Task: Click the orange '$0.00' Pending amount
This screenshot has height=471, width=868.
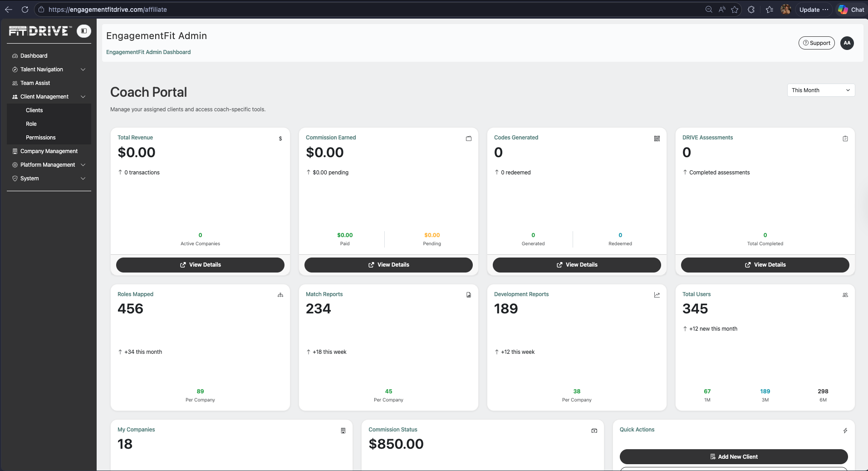Action: click(432, 235)
